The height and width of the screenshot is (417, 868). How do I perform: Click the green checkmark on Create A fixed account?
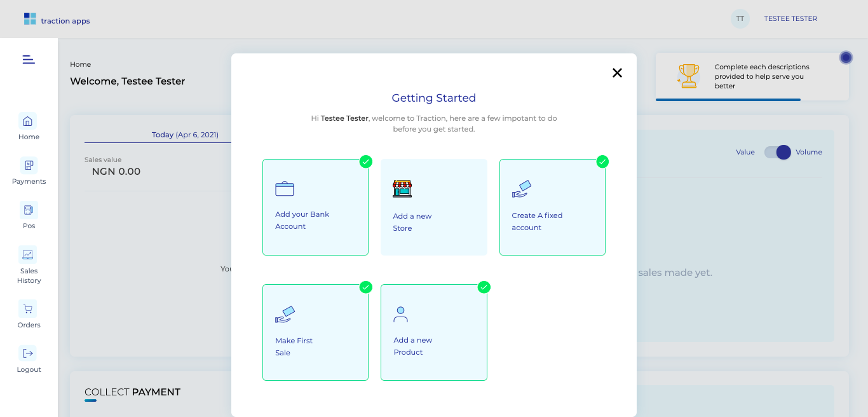(602, 162)
